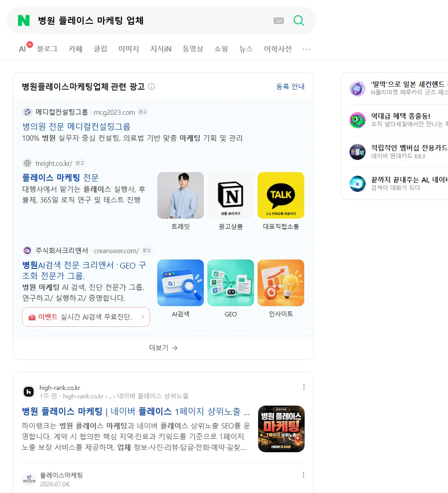Open the 등록 안내 link
Image resolution: width=448 pixels, height=493 pixels.
click(x=290, y=86)
